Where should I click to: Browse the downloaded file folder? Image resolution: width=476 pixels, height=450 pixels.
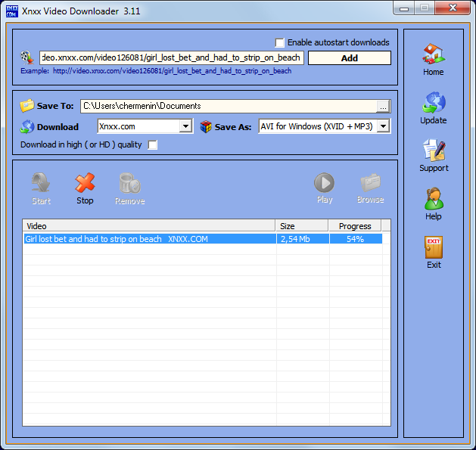(x=370, y=183)
